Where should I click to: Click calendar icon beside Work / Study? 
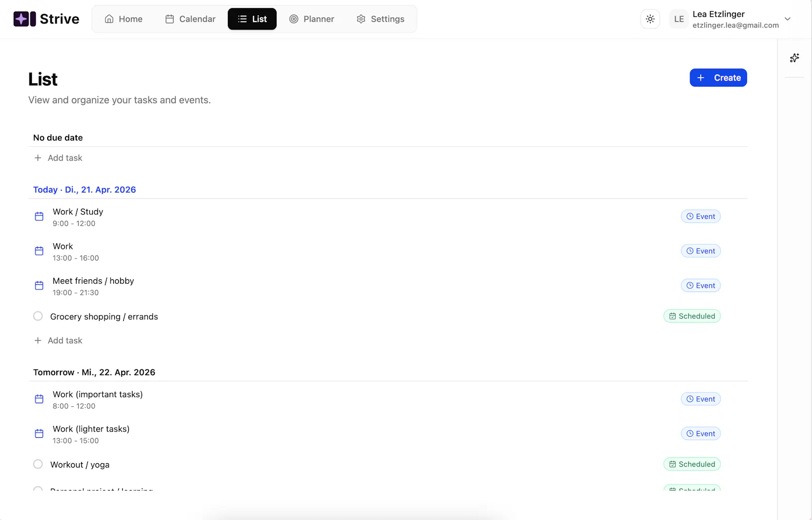[39, 216]
